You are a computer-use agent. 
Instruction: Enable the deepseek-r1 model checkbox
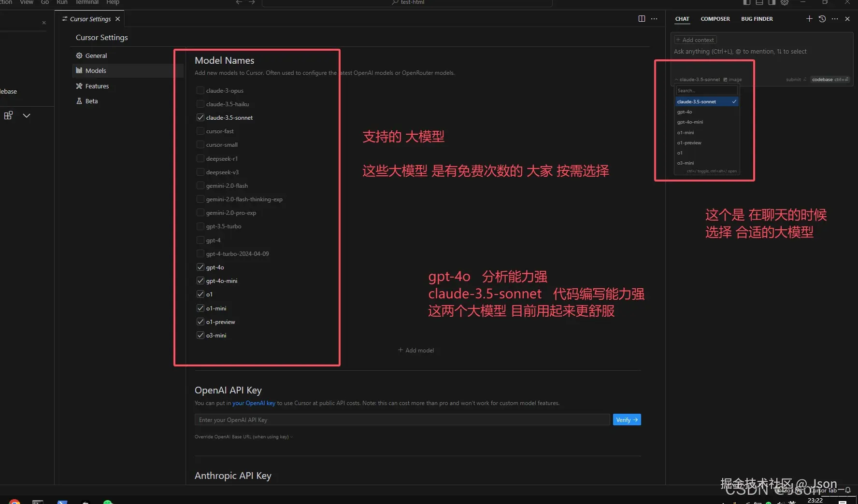[x=200, y=158]
